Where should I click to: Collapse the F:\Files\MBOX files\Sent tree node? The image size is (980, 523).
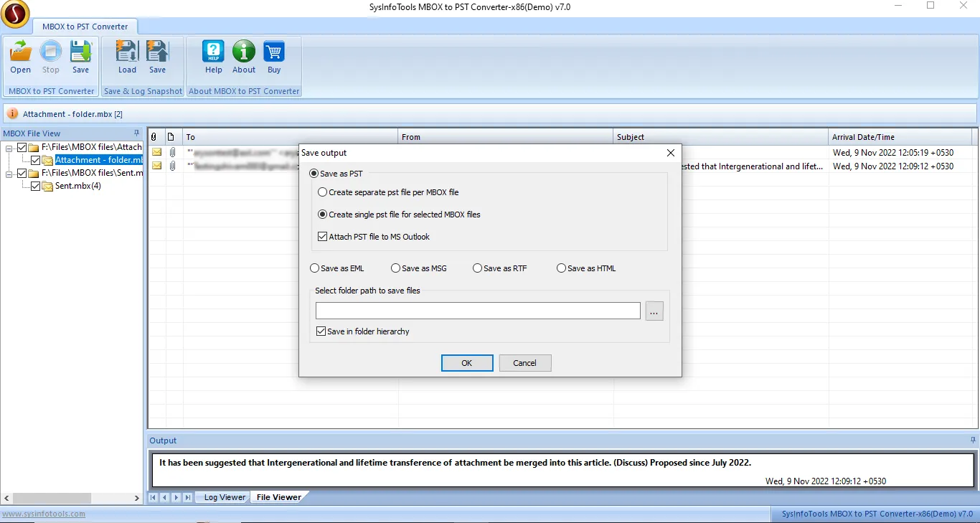point(10,173)
